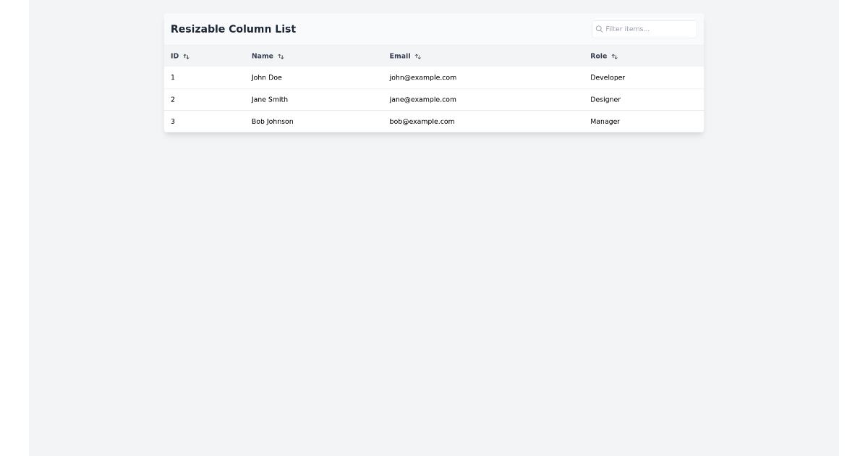The image size is (868, 456).
Task: Toggle descending sort on the Email column
Action: 417,56
